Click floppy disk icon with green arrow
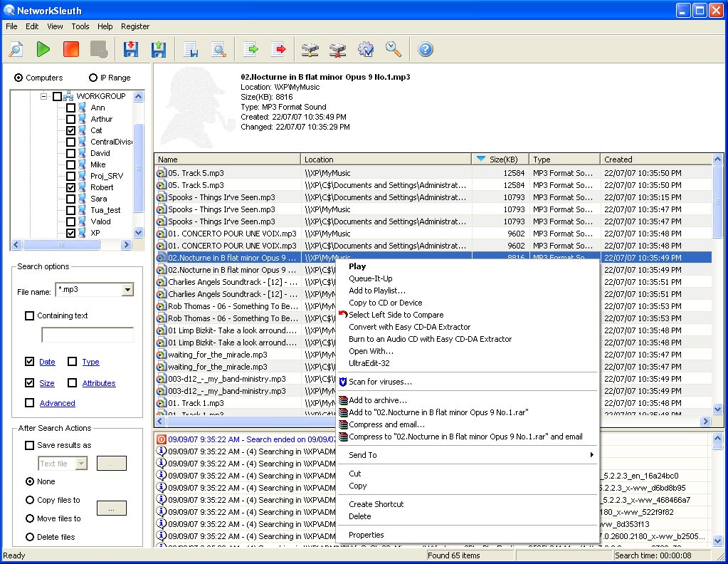 [x=158, y=49]
